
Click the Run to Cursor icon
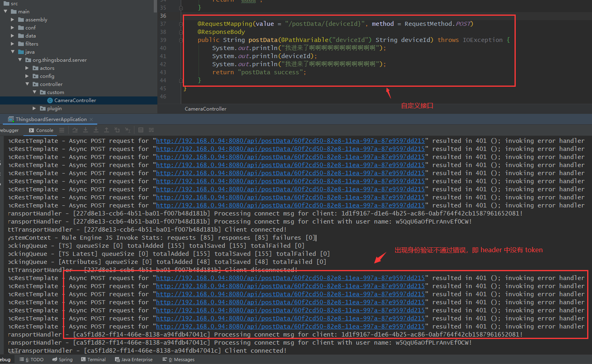click(128, 130)
